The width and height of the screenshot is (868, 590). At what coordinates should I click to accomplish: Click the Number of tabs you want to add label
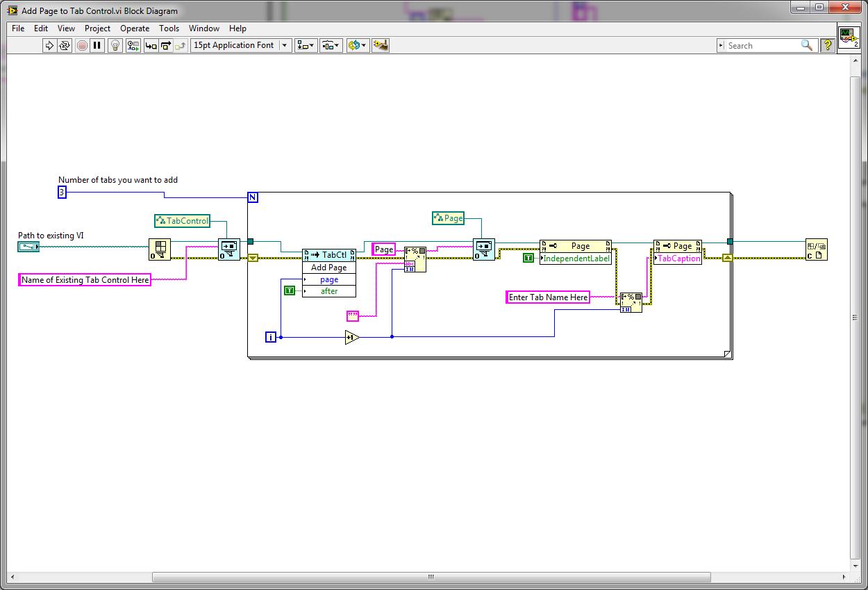pyautogui.click(x=118, y=180)
